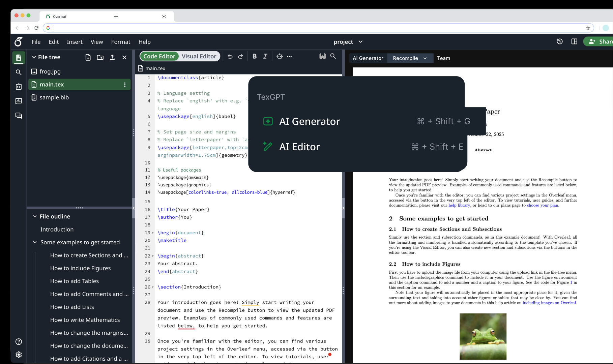This screenshot has width=613, height=364.
Task: Fold the begin abstract block
Action: pyautogui.click(x=153, y=256)
